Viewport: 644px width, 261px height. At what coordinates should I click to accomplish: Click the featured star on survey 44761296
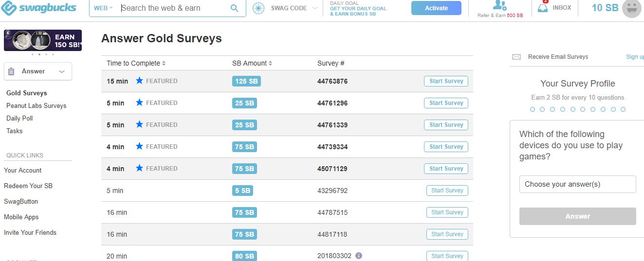[x=139, y=103]
